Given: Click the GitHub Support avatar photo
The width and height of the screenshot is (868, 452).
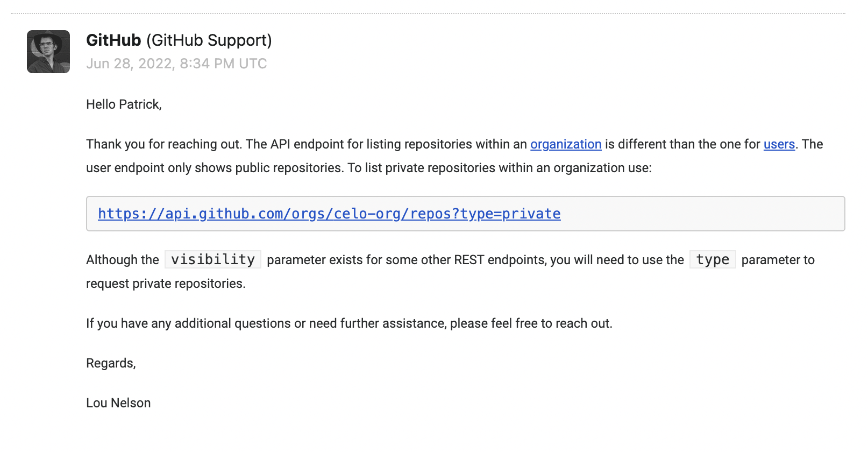Looking at the screenshot, I should [x=48, y=52].
